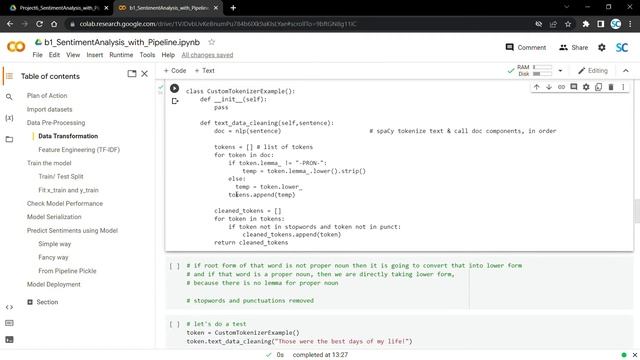Go to browser home page
This screenshot has height=360, width=640.
click(x=54, y=24)
